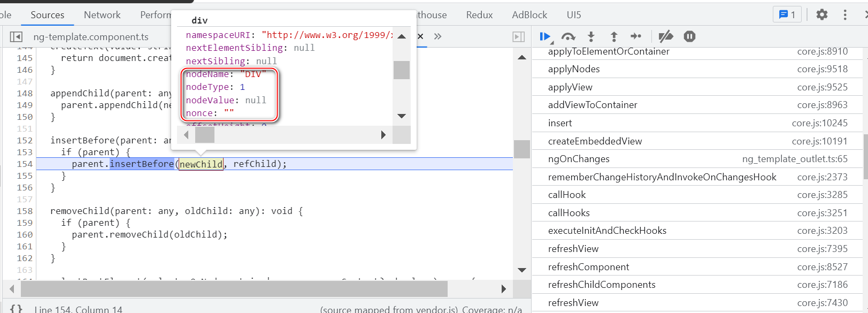Set breakpoint on line number 158

[25, 211]
